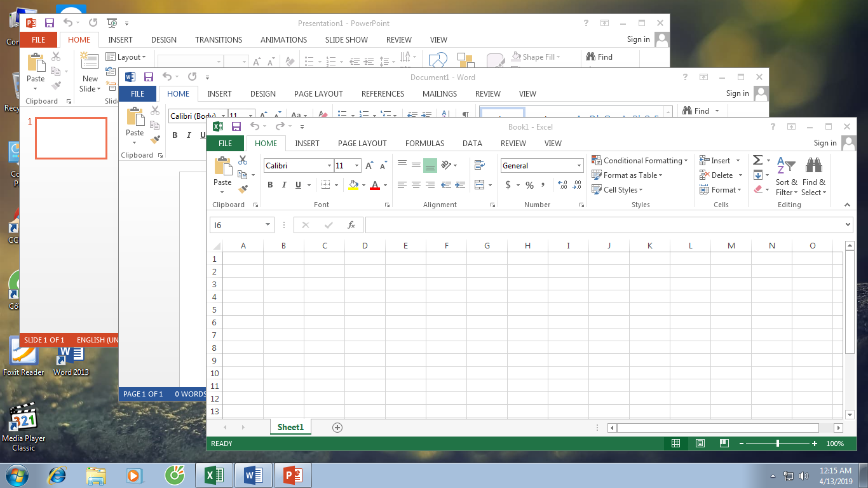Switch to Page Break Preview in status bar
Image resolution: width=868 pixels, height=488 pixels.
click(x=724, y=444)
